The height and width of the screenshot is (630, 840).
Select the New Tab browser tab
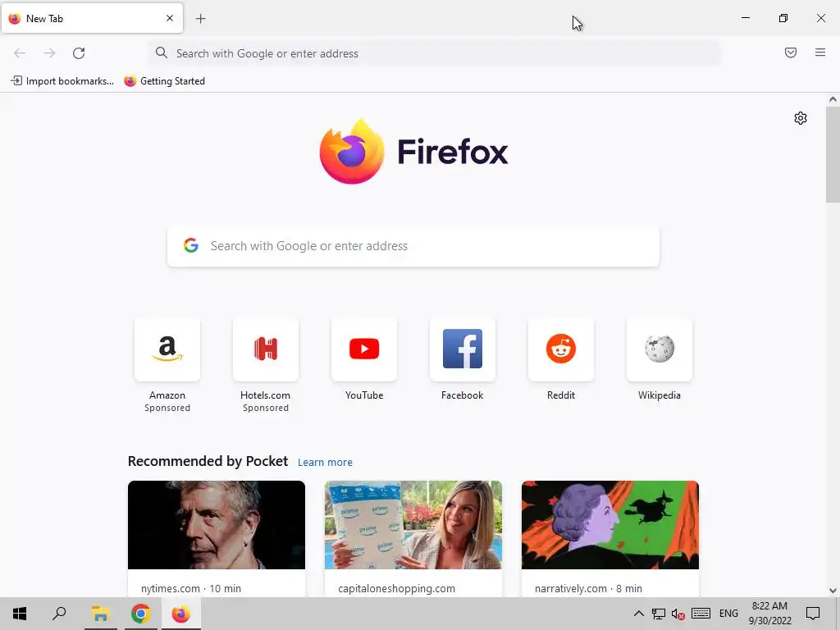(92, 18)
